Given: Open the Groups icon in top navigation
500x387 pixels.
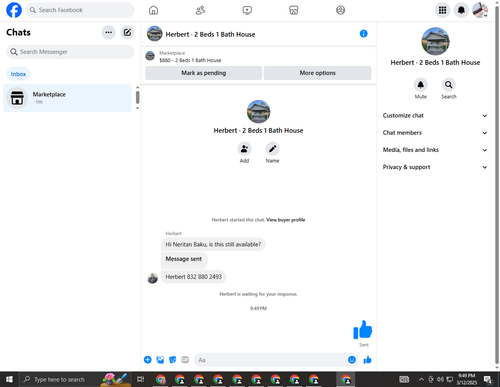Looking at the screenshot, I should click(x=340, y=10).
